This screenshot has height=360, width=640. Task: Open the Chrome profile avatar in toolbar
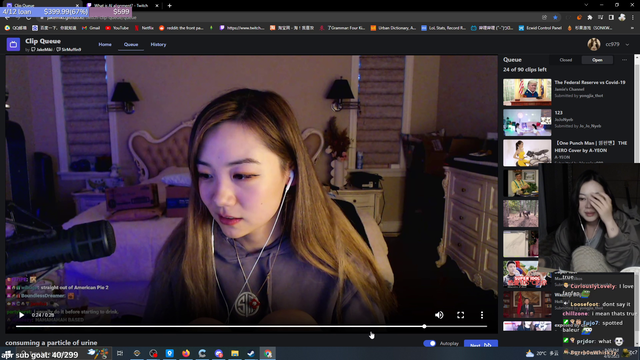tap(622, 18)
